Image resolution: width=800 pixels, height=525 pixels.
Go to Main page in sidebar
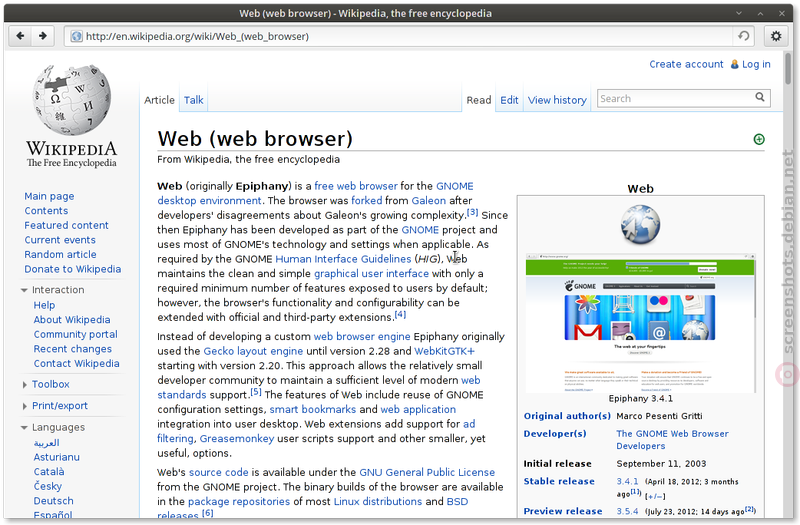tap(49, 196)
